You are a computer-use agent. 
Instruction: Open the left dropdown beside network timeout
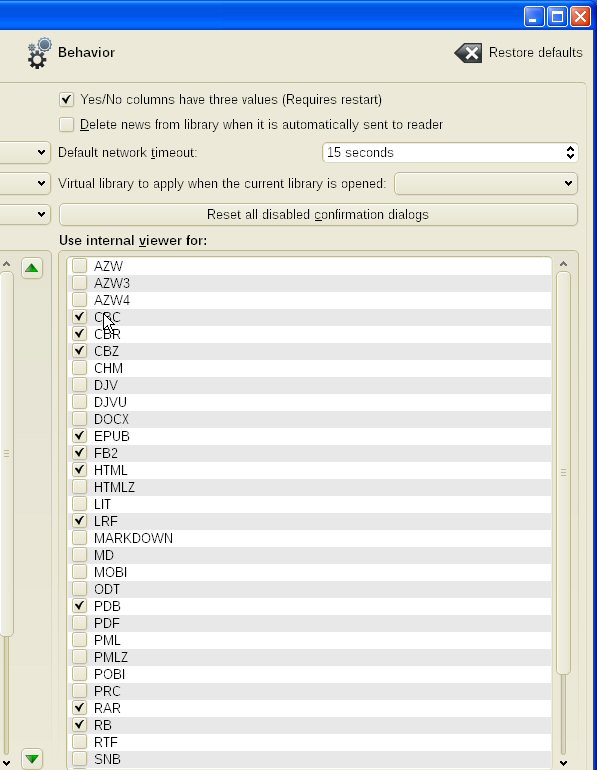click(x=25, y=153)
